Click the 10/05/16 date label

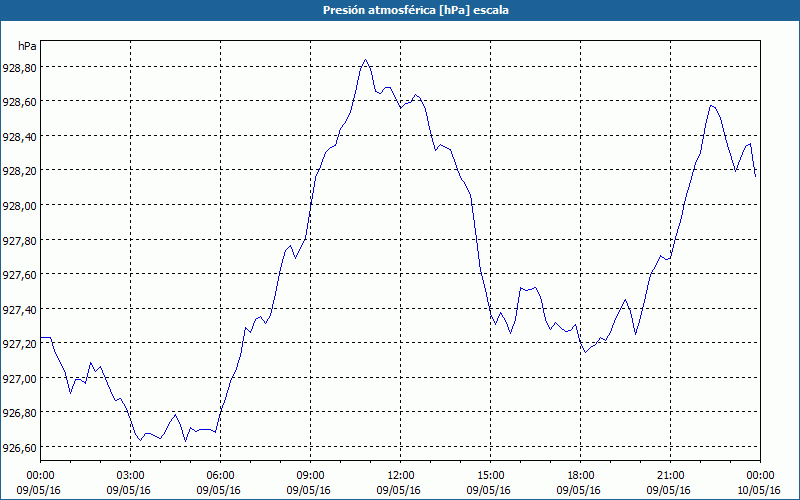click(x=759, y=490)
